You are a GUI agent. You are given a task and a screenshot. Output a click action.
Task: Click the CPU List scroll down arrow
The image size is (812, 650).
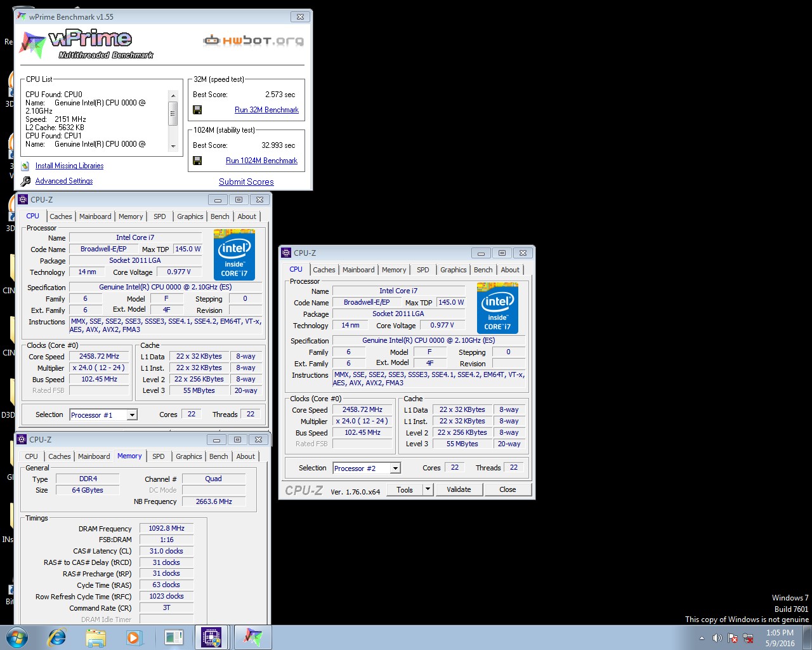pyautogui.click(x=173, y=146)
